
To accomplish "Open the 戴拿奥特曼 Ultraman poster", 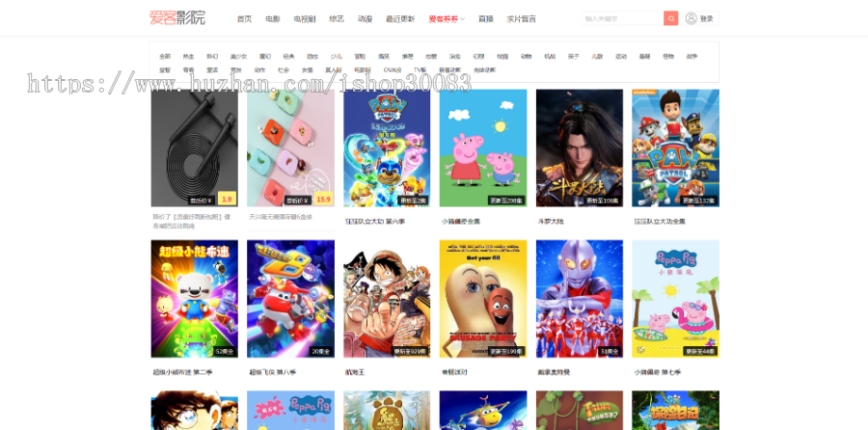I will point(579,299).
